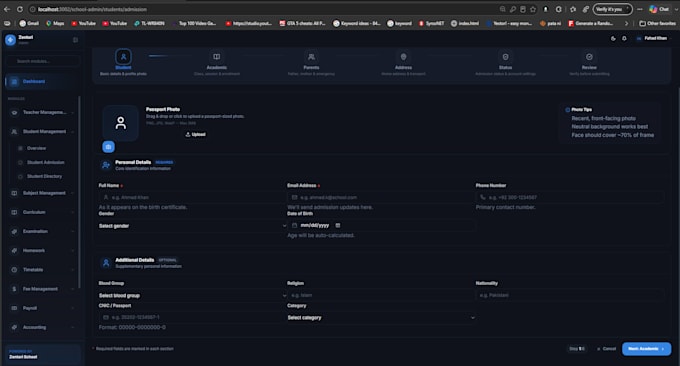This screenshot has width=680, height=366.
Task: Click the Examination sidebar icon
Action: point(14,231)
